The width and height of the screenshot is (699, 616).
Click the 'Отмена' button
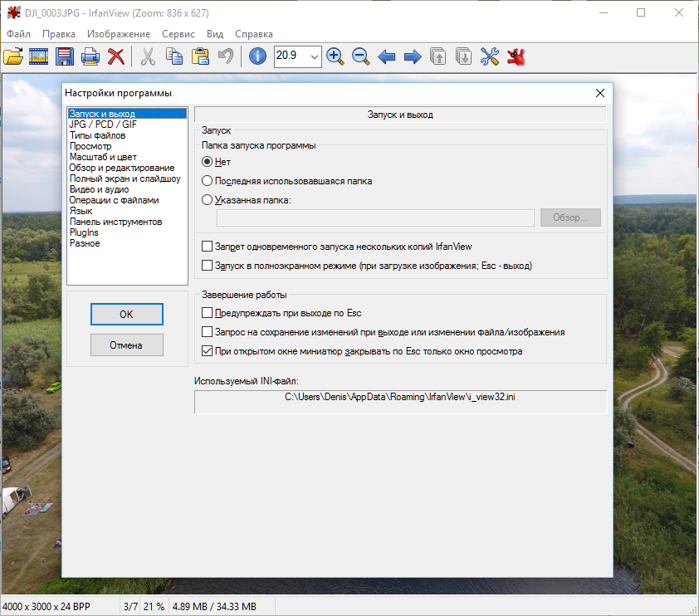[x=126, y=345]
